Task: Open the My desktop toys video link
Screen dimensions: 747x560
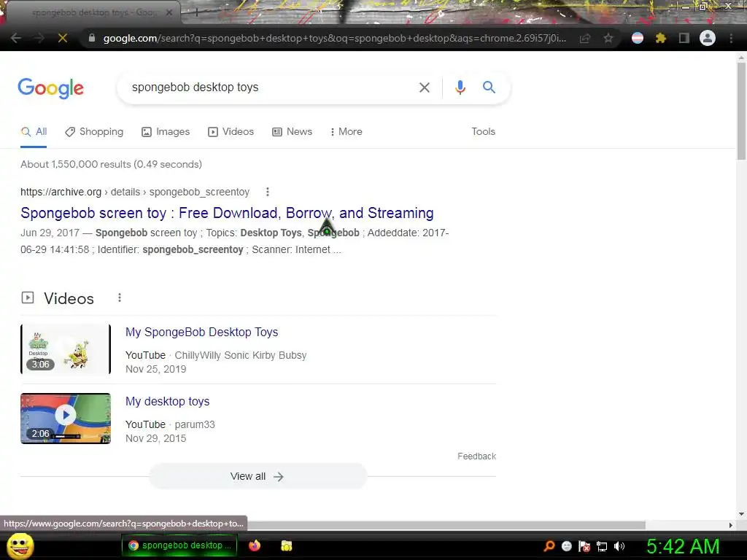Action: click(x=167, y=402)
